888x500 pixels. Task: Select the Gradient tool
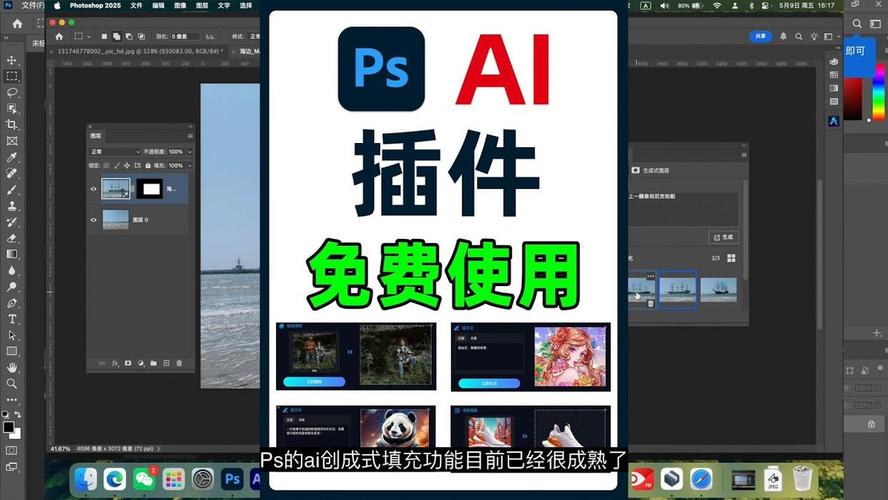pos(11,254)
